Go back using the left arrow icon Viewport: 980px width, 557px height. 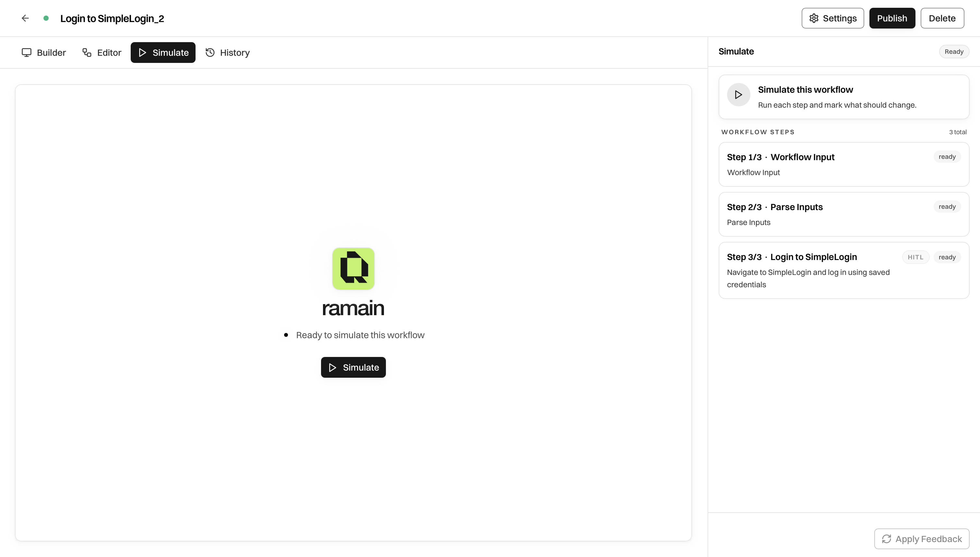click(x=25, y=18)
